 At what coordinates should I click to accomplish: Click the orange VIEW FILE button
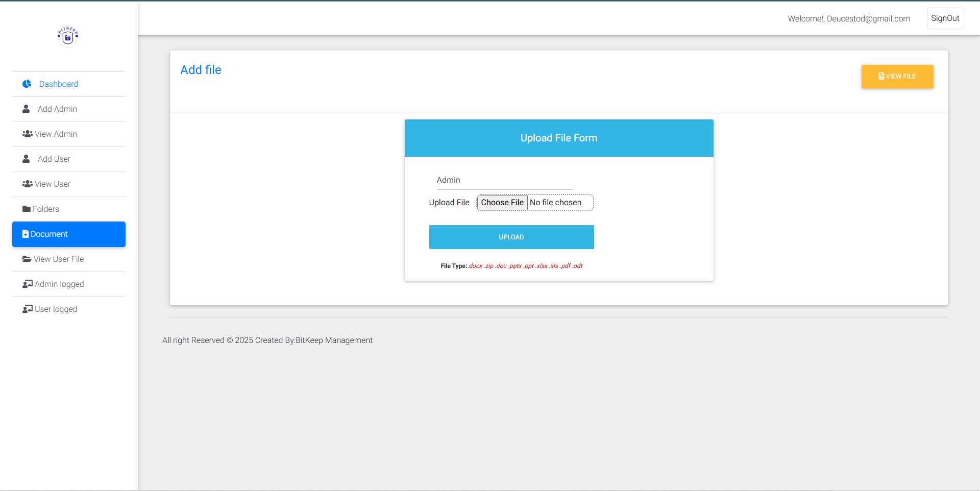point(897,77)
